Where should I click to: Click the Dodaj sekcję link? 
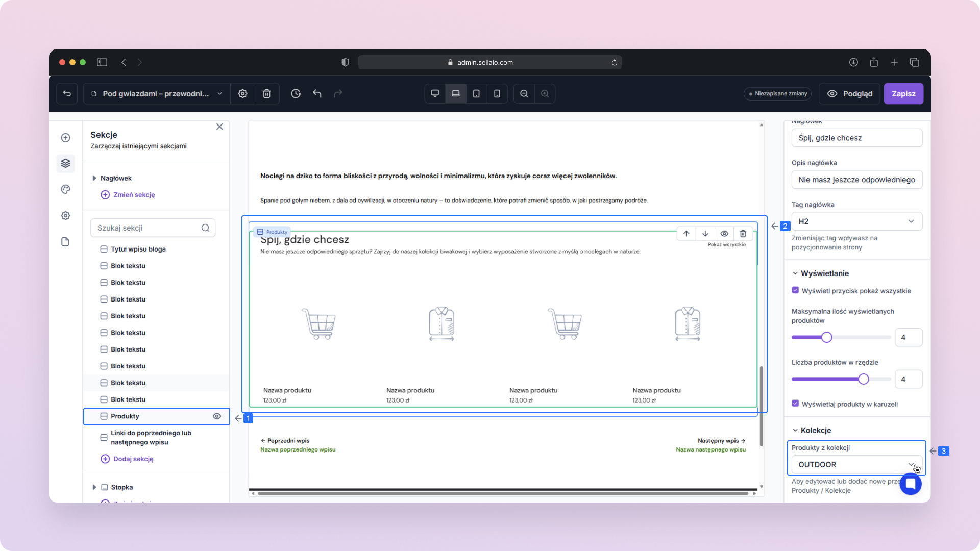[x=133, y=459]
